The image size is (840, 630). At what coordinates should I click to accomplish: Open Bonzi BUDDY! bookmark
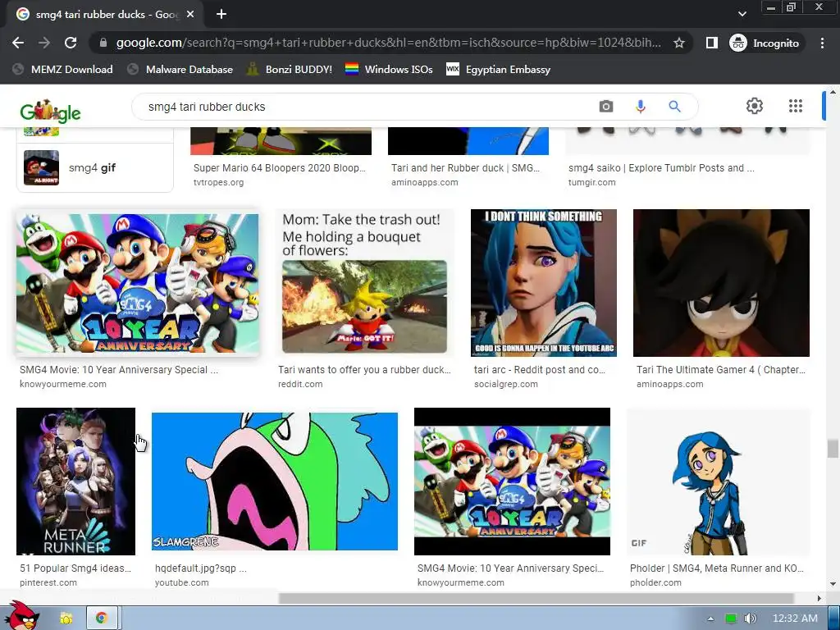[x=290, y=69]
